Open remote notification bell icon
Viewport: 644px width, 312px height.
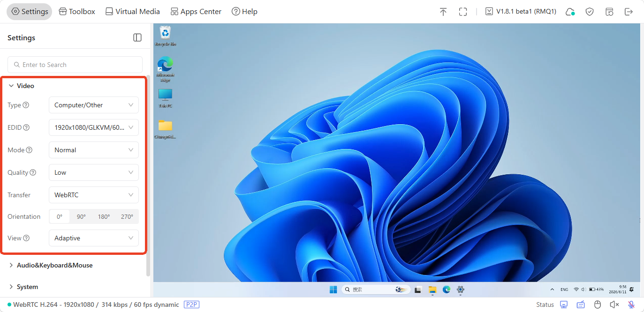632,290
